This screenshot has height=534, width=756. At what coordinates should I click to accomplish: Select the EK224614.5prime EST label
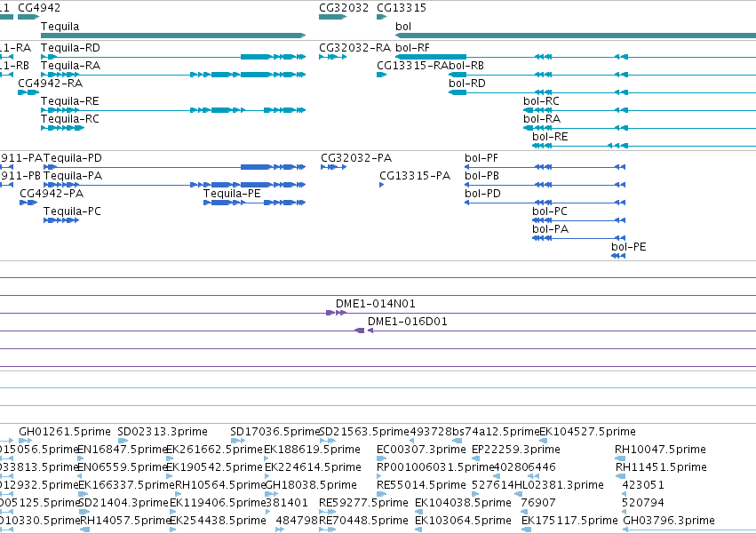coord(313,467)
